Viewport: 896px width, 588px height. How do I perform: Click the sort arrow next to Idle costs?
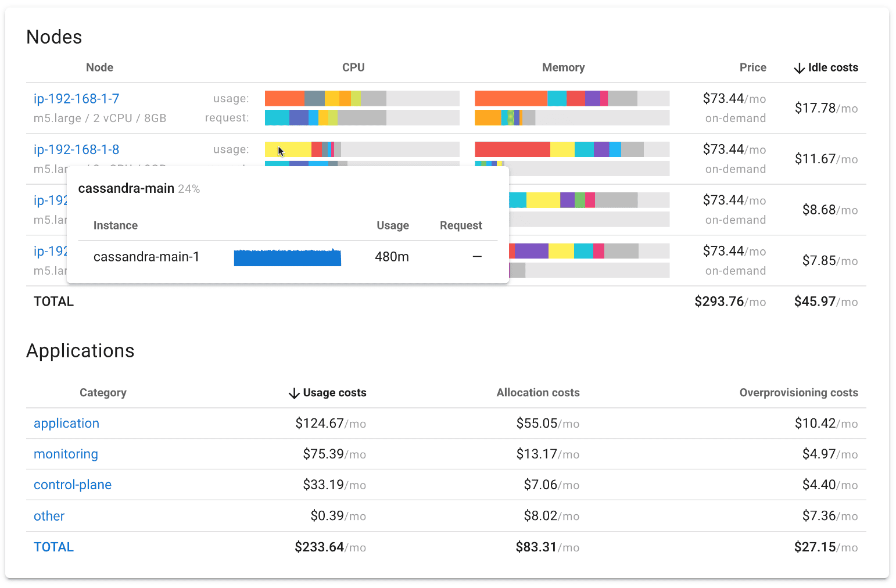[x=800, y=67]
